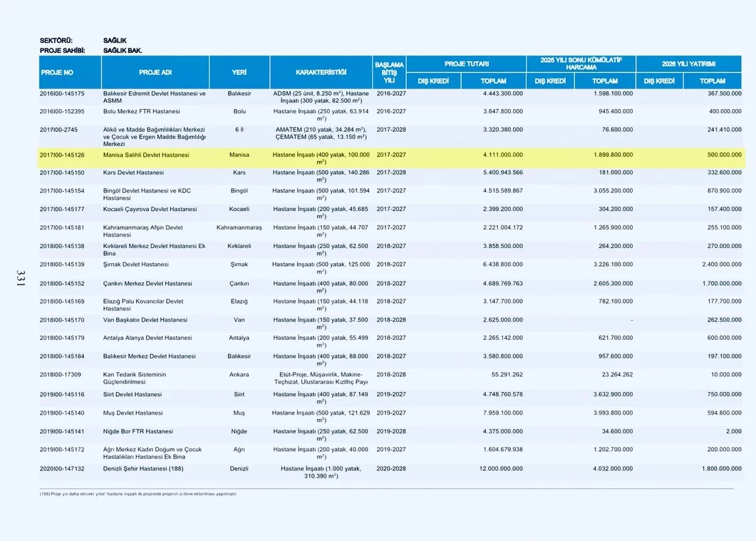Select Şırnak Devlet Hastanesi project name
This screenshot has width=756, height=541.
[x=135, y=264]
